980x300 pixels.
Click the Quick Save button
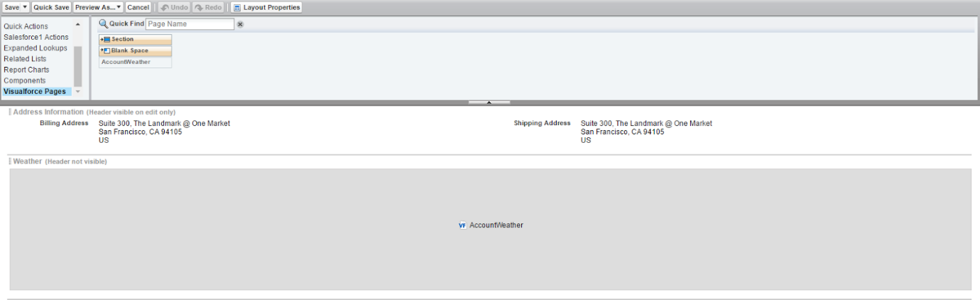[x=51, y=7]
